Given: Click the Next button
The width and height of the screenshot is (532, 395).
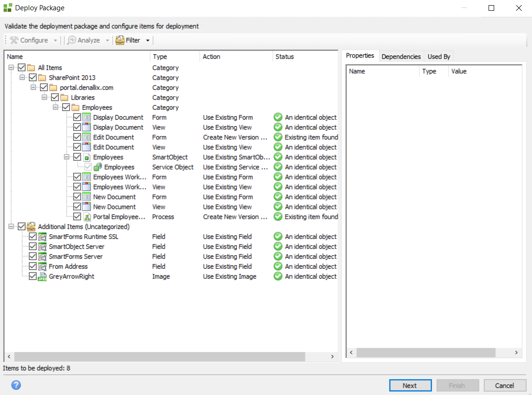Looking at the screenshot, I should click(410, 385).
